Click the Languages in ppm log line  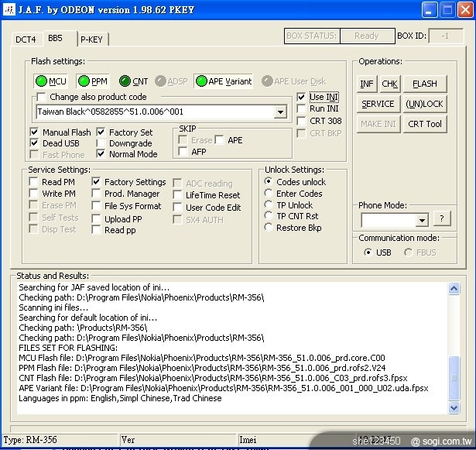pos(120,398)
